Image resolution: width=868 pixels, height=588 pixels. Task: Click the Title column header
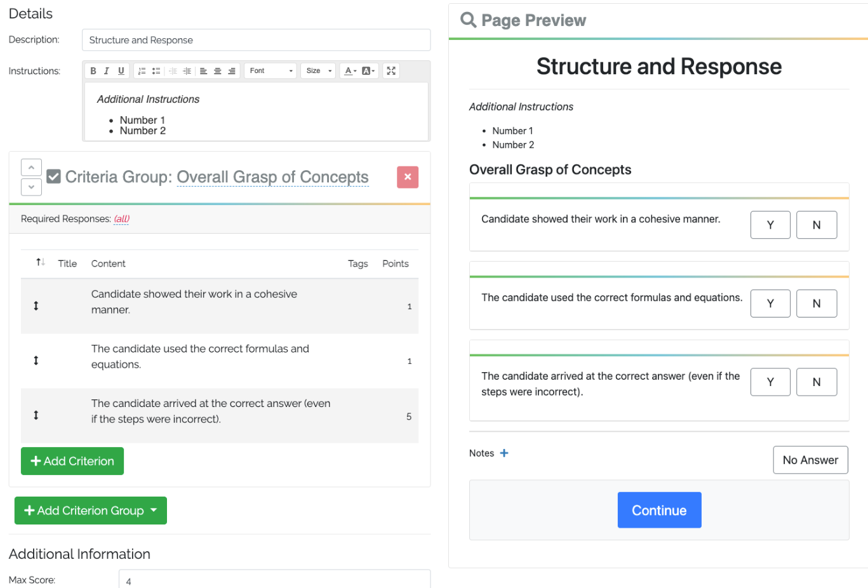pyautogui.click(x=67, y=264)
